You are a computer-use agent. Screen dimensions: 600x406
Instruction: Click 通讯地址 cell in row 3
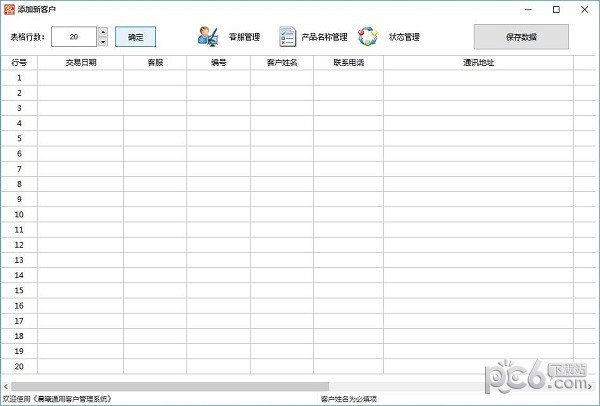[479, 108]
